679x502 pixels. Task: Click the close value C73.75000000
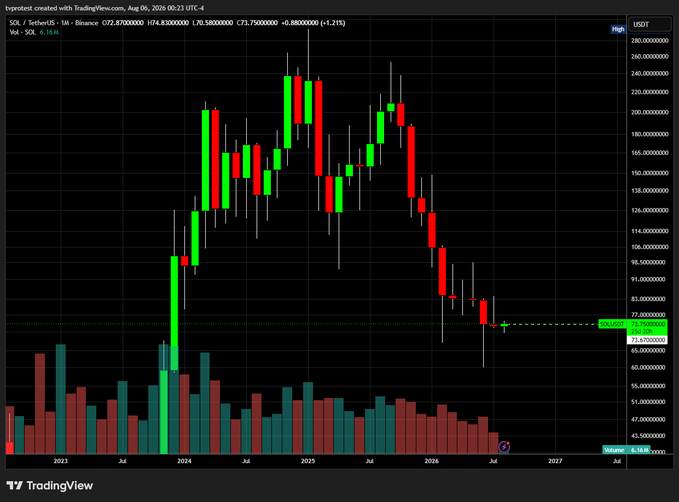tap(257, 23)
